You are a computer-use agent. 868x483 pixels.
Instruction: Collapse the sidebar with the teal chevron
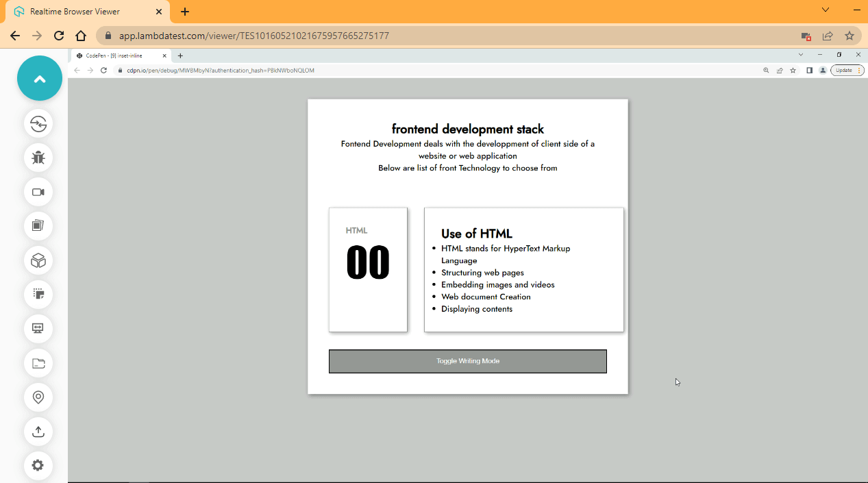39,78
